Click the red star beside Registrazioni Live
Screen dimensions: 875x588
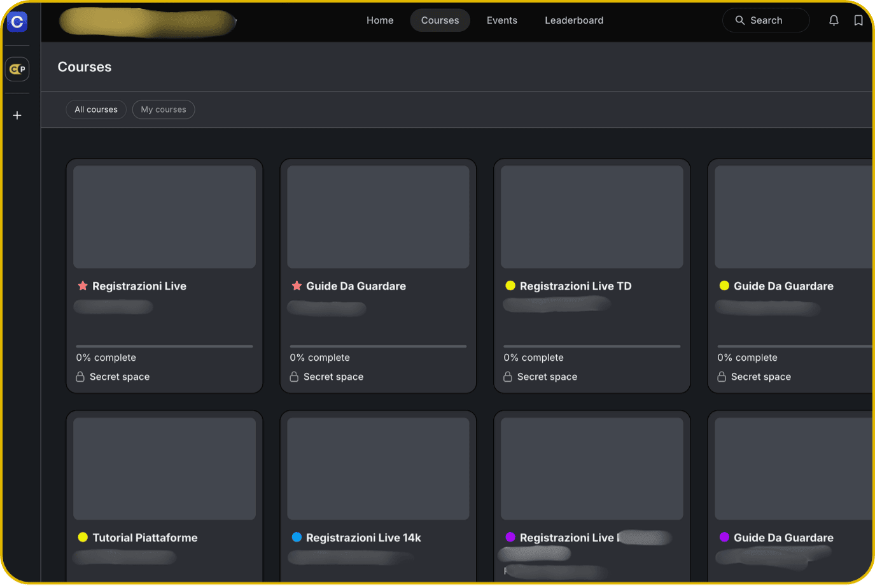83,286
